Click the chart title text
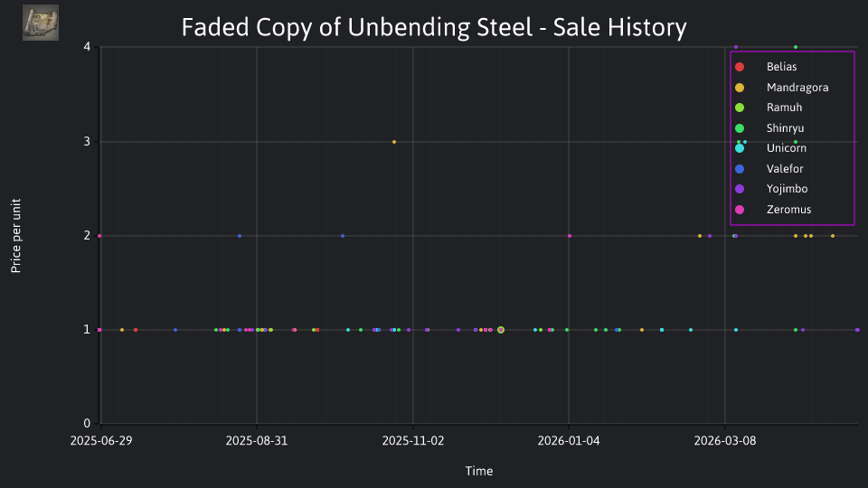The width and height of the screenshot is (868, 488). pyautogui.click(x=434, y=27)
